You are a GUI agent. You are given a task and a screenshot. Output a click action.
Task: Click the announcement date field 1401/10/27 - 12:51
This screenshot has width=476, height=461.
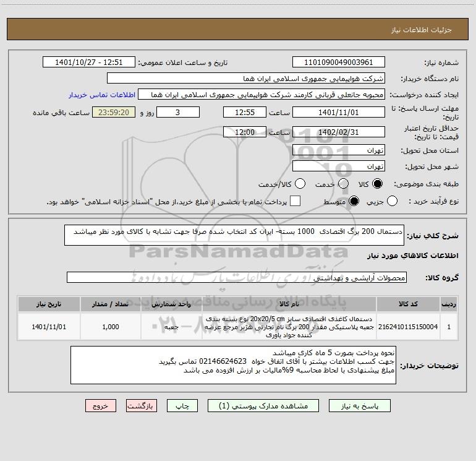click(89, 62)
